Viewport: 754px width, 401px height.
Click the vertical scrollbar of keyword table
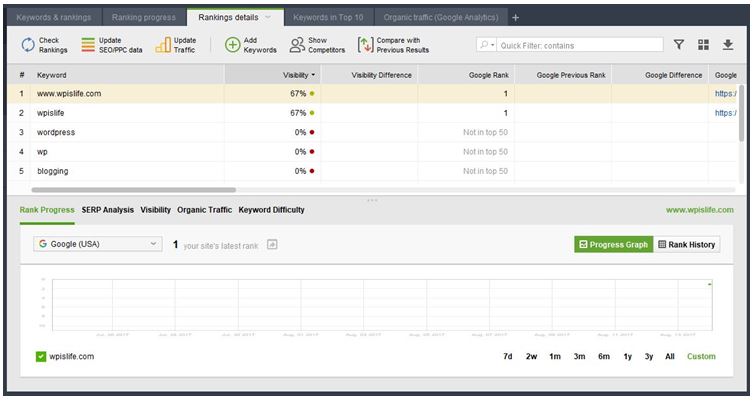(741, 113)
